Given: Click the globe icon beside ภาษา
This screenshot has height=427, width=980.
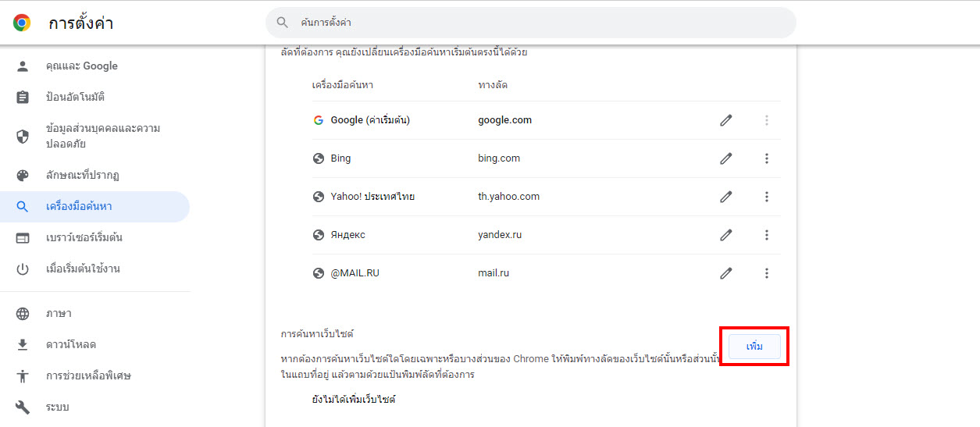Looking at the screenshot, I should point(23,314).
